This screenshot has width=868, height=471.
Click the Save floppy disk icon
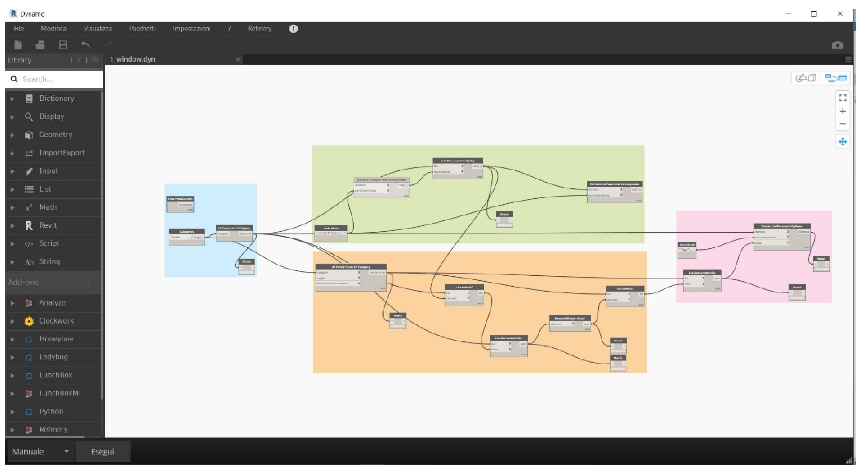(63, 45)
